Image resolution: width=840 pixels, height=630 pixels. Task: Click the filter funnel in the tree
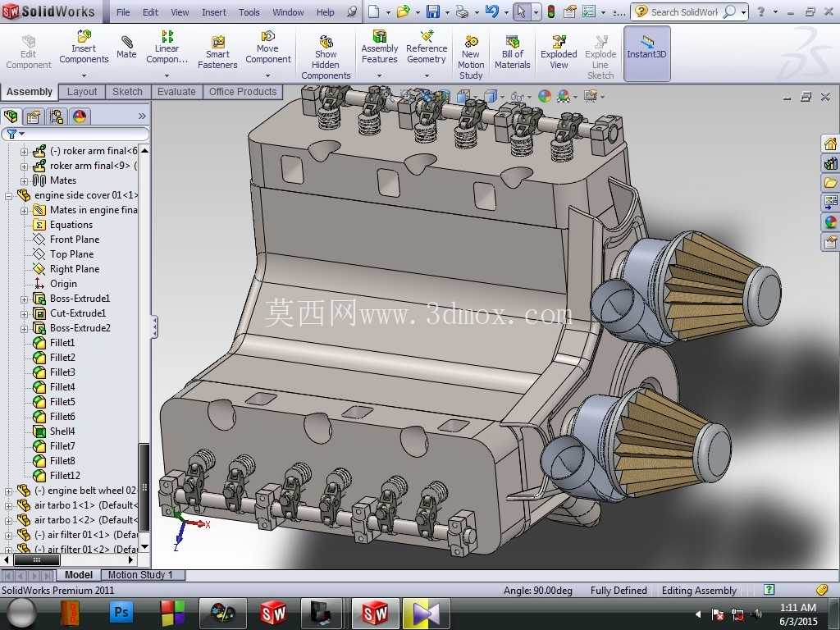11,134
